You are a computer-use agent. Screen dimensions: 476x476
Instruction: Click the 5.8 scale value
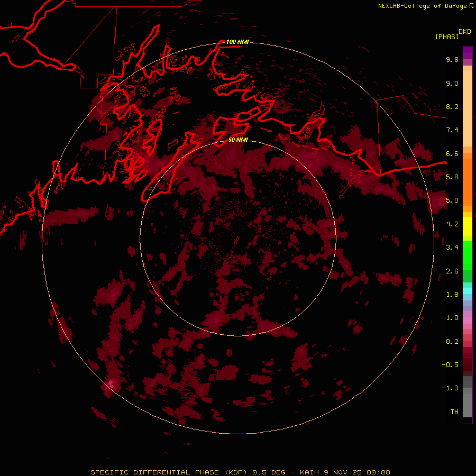[452, 177]
